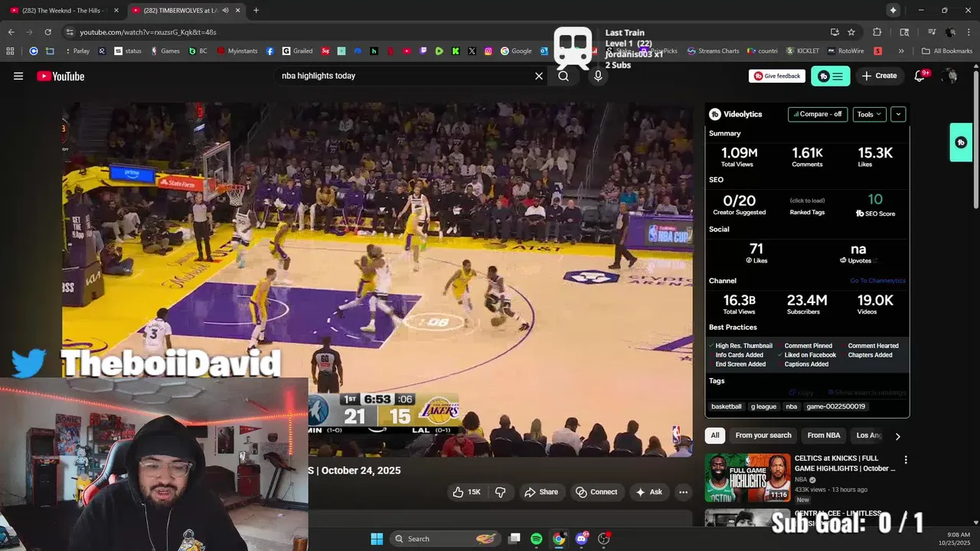Open the Chrome three-dot menu
This screenshot has height=551, width=980.
pyautogui.click(x=968, y=32)
